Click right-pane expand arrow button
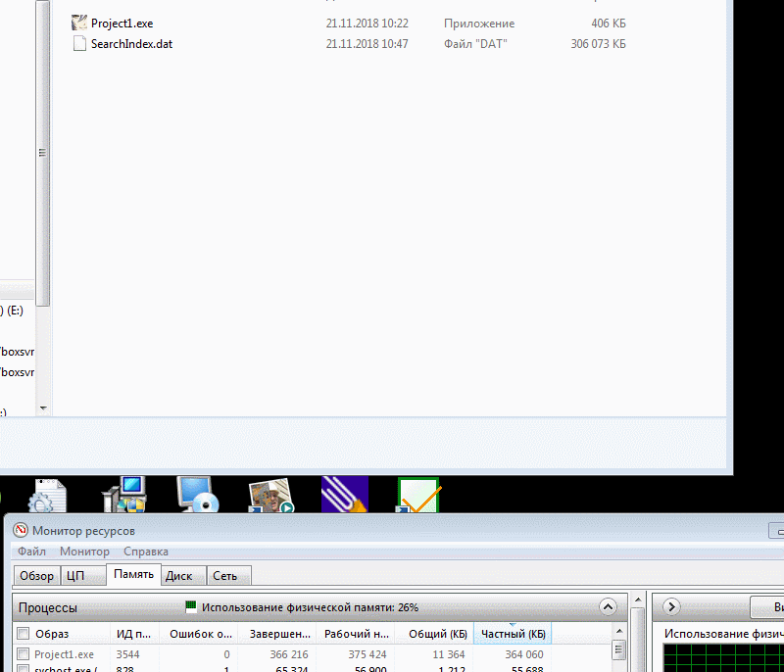Screen dimensions: 784x672 (671, 606)
